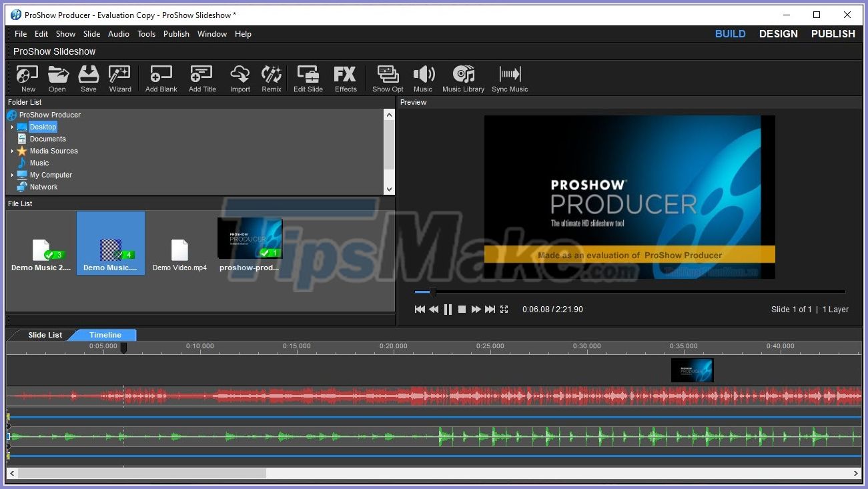This screenshot has width=868, height=489.
Task: Open the Remix tool
Action: click(x=271, y=78)
